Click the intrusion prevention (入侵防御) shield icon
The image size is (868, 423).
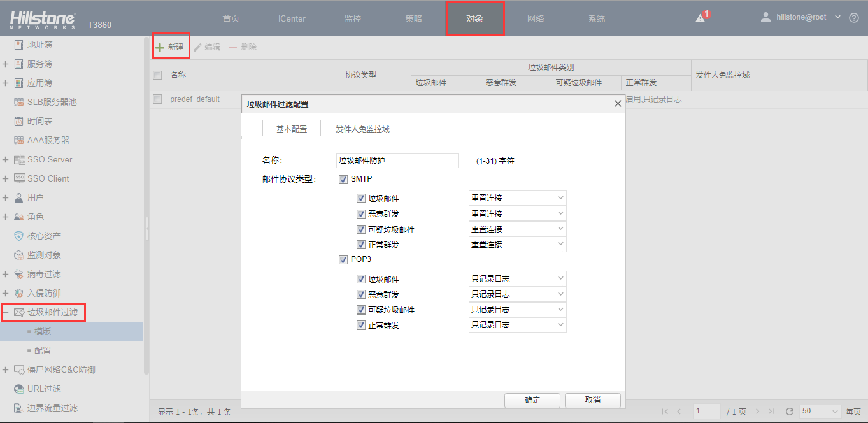[x=19, y=293]
